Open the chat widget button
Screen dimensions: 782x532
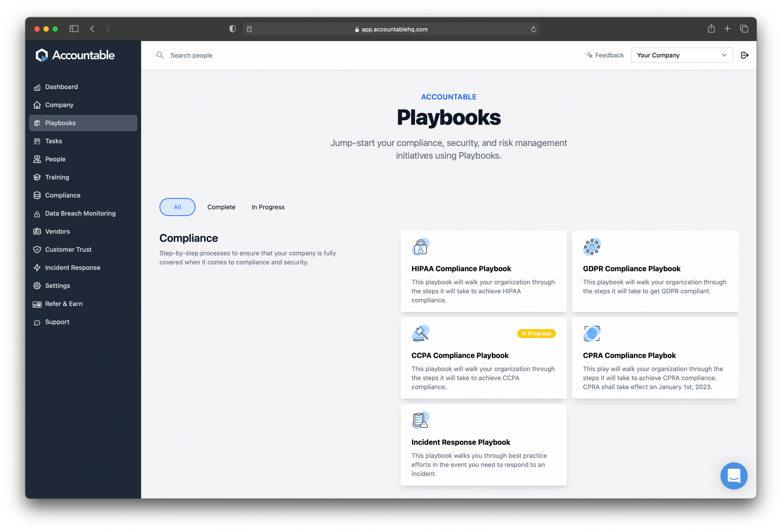pyautogui.click(x=734, y=476)
